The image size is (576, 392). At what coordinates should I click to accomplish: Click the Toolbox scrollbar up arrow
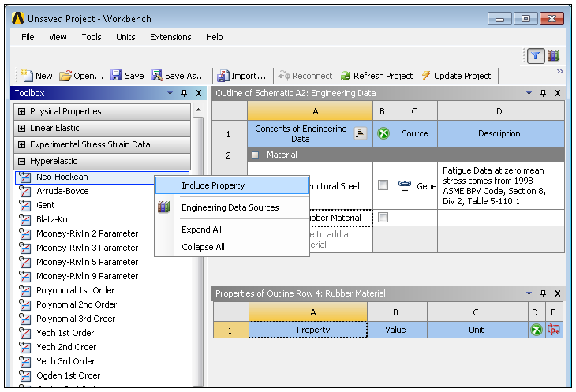[198, 110]
